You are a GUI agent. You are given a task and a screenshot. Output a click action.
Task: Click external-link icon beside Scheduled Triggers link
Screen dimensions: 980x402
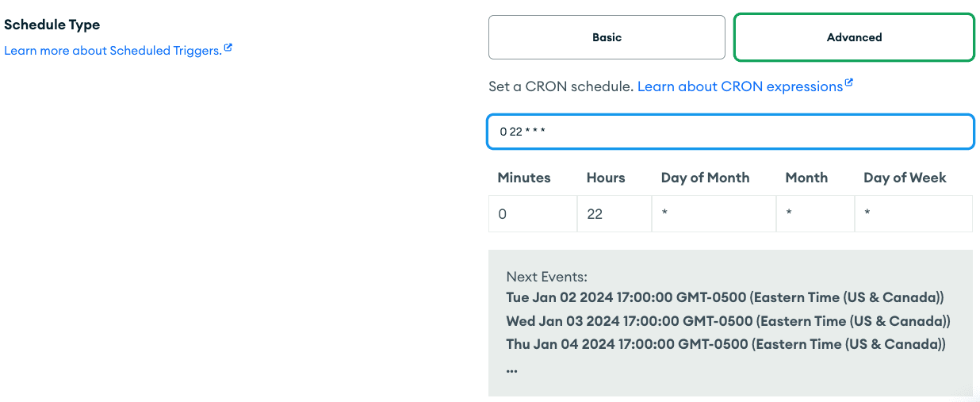tap(228, 48)
